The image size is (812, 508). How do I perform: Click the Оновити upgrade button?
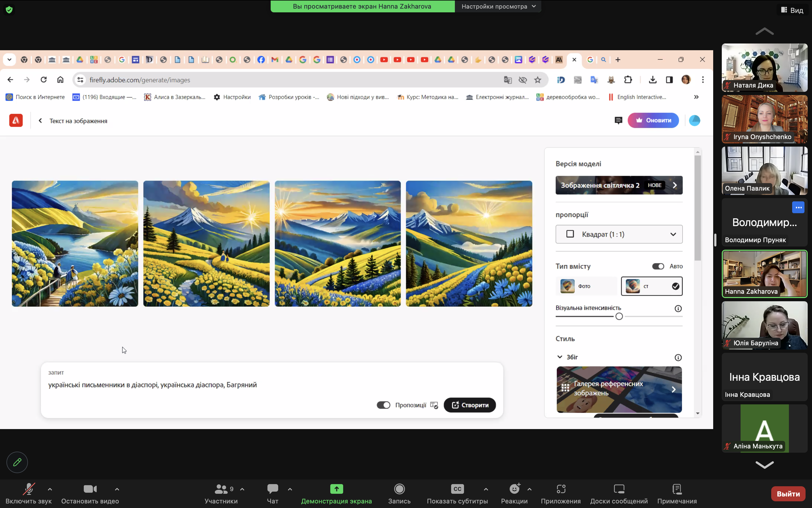[653, 120]
